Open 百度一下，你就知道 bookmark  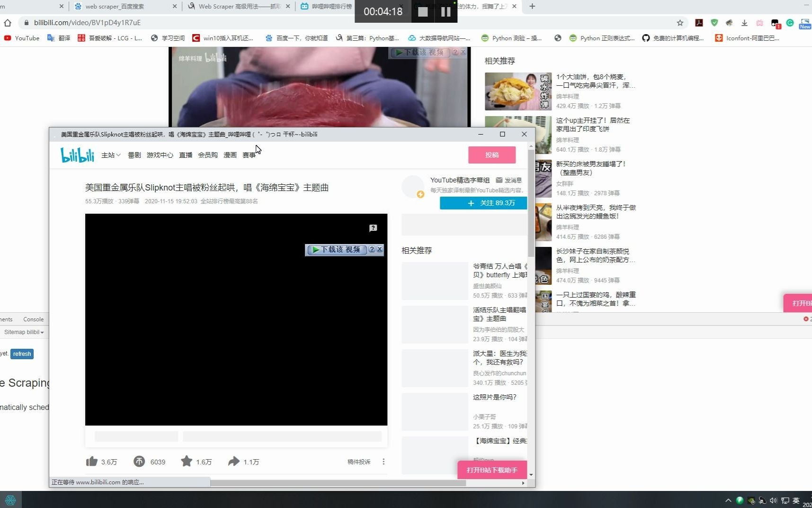point(296,38)
